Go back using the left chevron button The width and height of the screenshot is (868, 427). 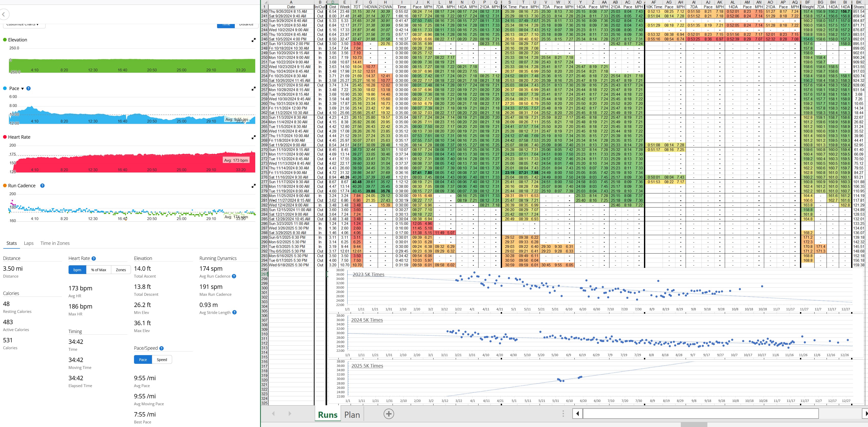(4, 15)
